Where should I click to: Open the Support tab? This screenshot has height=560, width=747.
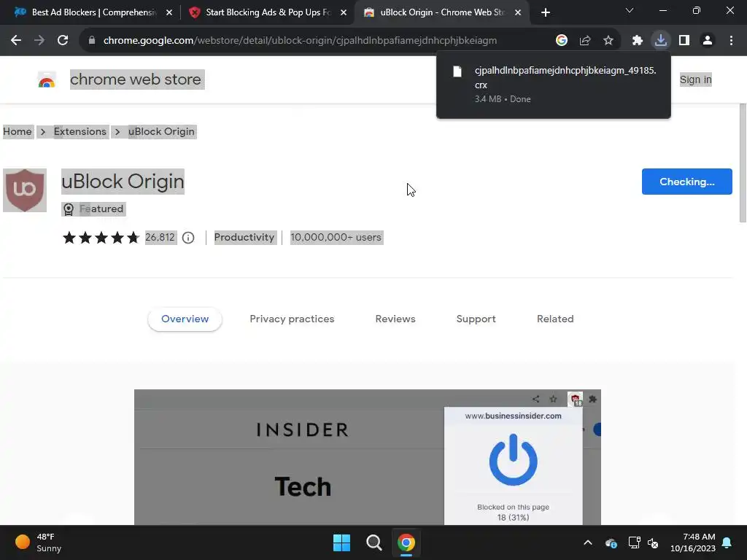476,319
